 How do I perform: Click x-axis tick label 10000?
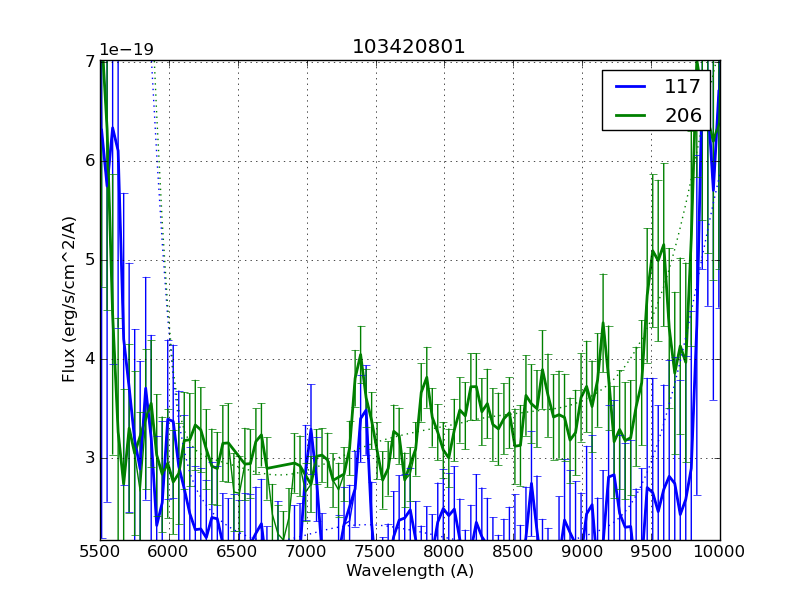[x=720, y=551]
